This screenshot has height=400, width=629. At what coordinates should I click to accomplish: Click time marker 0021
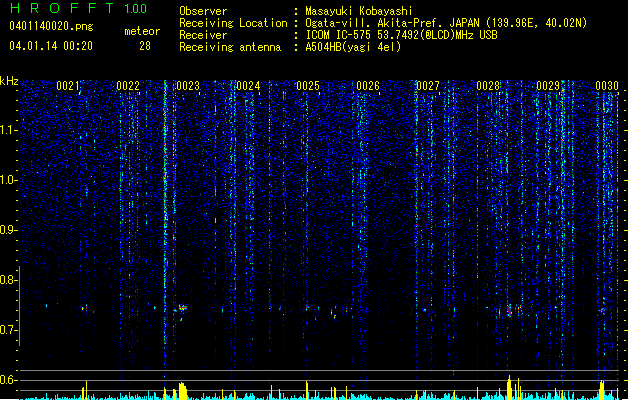(x=68, y=86)
